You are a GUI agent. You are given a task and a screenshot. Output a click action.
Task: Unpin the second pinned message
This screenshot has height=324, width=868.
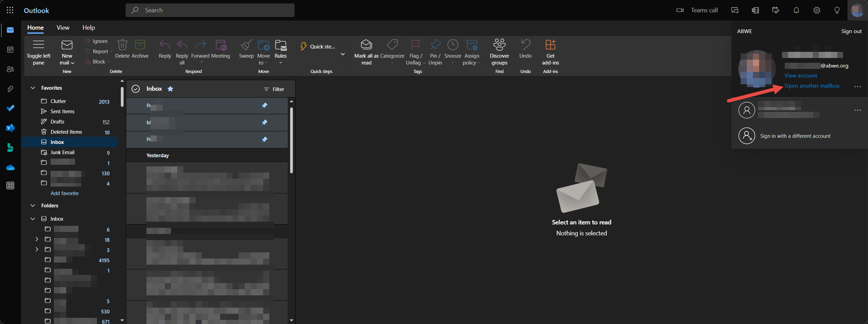pyautogui.click(x=265, y=122)
